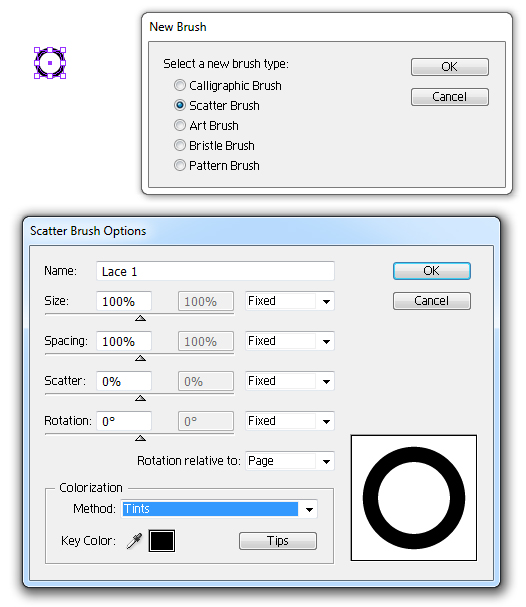Open the colorization Tips button
This screenshot has height=607, width=526.
coord(278,541)
